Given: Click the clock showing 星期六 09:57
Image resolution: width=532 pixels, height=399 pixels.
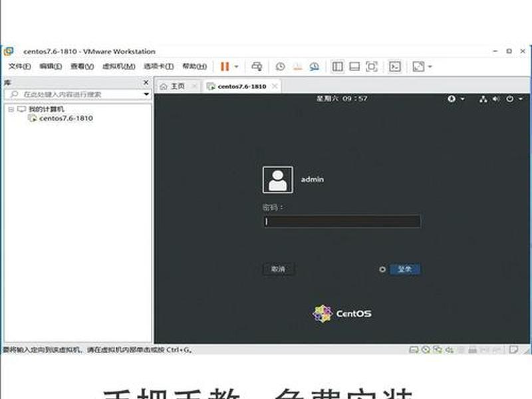Looking at the screenshot, I should tap(342, 98).
